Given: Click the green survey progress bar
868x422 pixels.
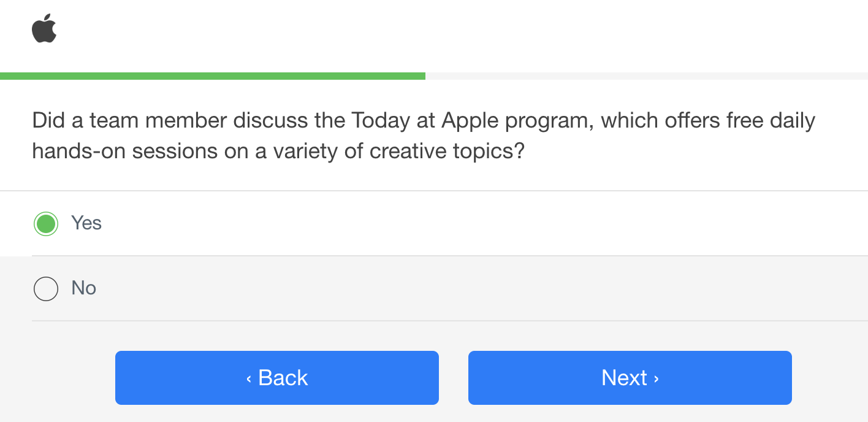Looking at the screenshot, I should click(213, 75).
